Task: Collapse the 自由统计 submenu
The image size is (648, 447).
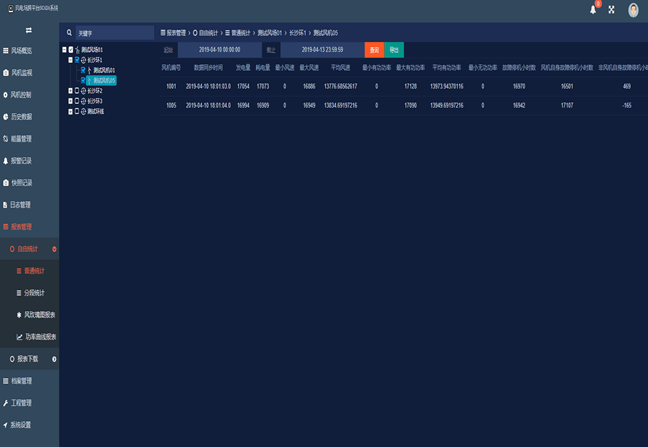Action: (x=54, y=249)
